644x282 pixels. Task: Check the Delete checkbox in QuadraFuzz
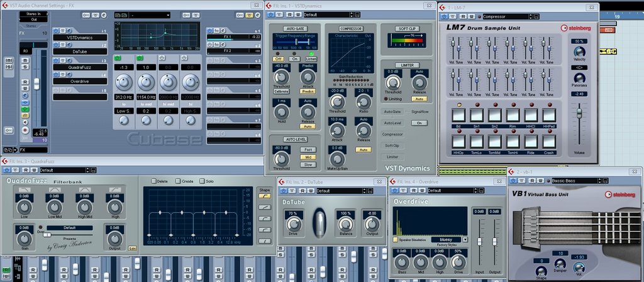[154, 181]
